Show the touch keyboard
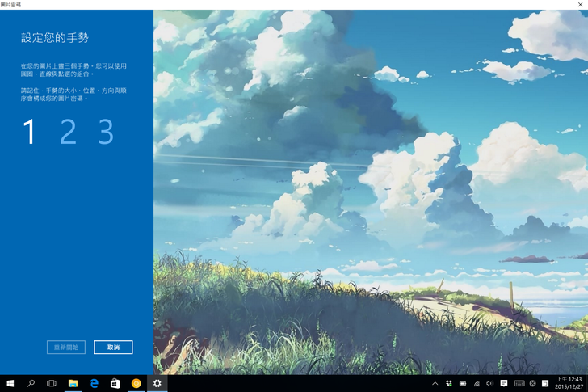Screen dimensions: 588x392 point(519,383)
